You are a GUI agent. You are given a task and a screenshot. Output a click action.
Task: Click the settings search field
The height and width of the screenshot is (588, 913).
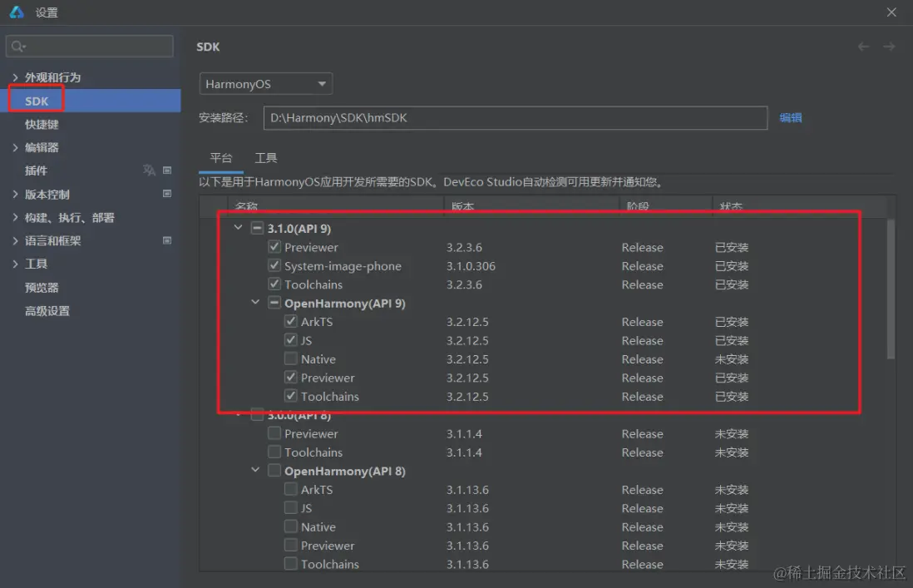pyautogui.click(x=90, y=46)
